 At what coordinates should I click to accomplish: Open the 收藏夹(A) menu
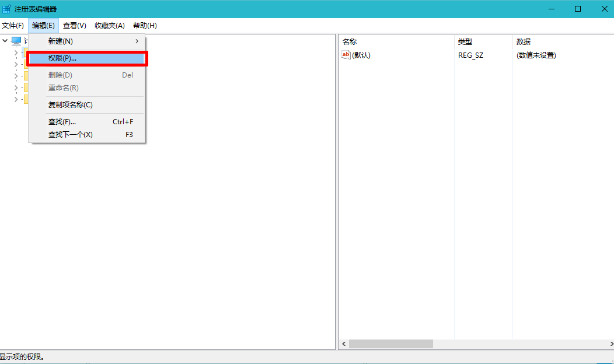coord(110,26)
